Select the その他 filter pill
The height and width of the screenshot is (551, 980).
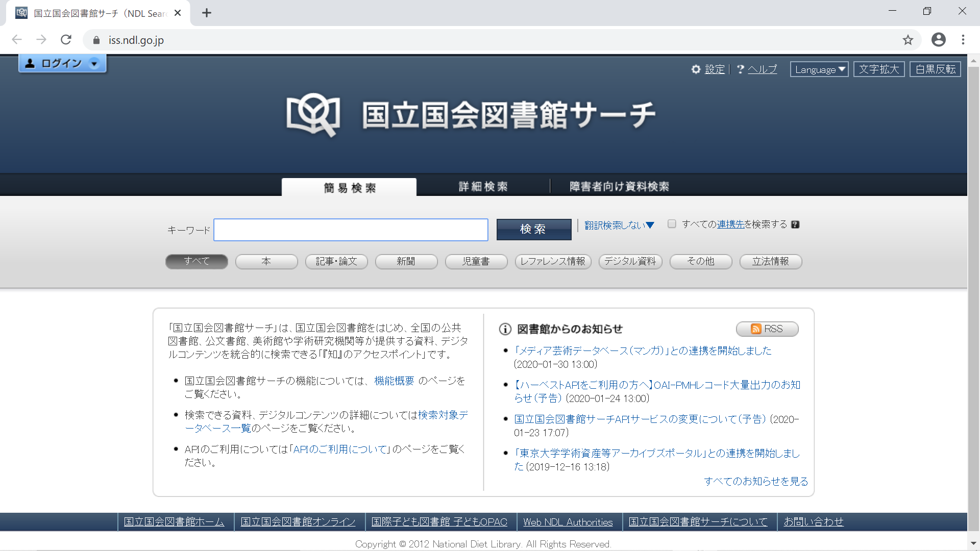(x=701, y=261)
